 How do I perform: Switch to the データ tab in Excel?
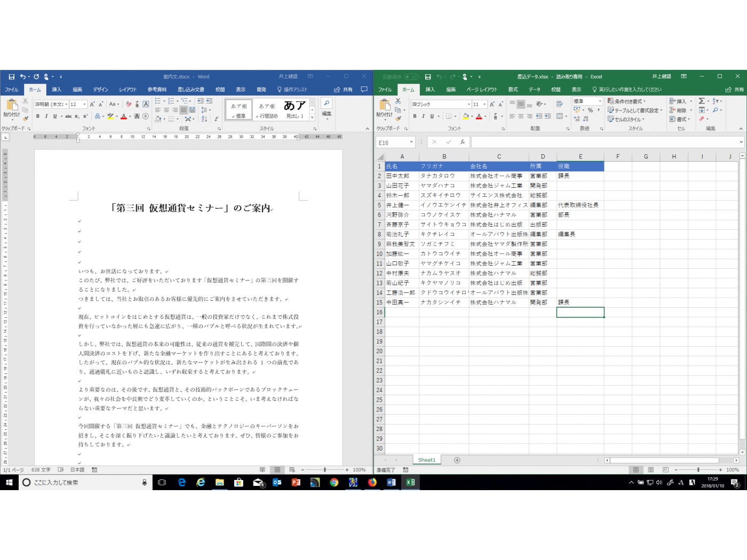point(535,90)
